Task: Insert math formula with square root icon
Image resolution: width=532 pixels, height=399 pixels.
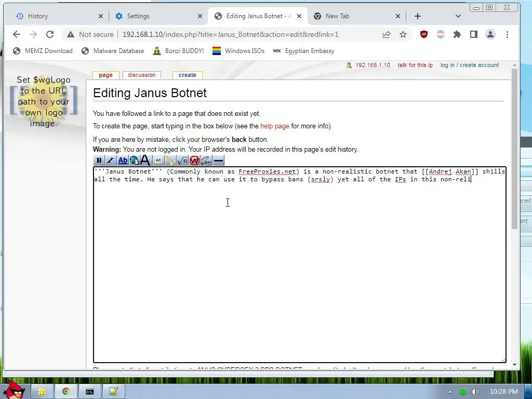Action: tap(182, 161)
